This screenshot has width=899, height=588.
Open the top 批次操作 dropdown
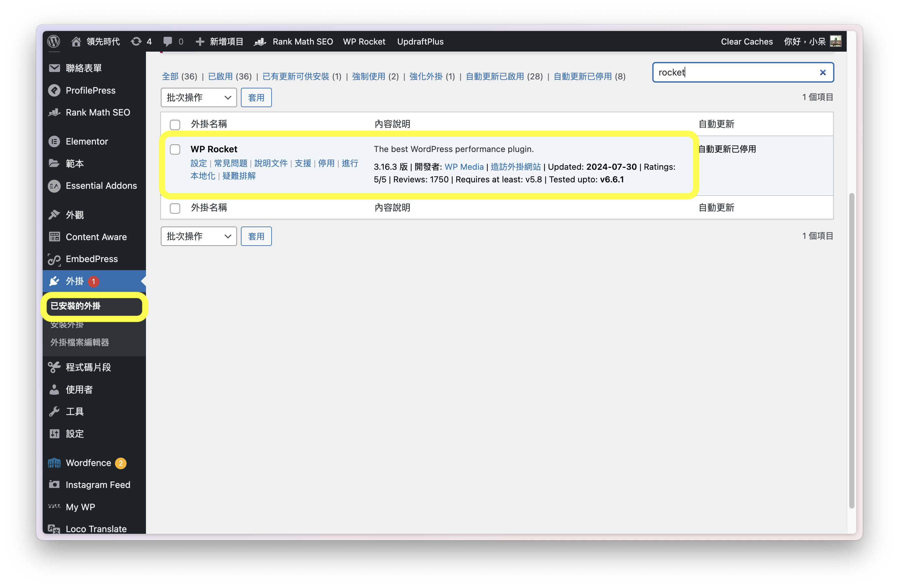199,98
